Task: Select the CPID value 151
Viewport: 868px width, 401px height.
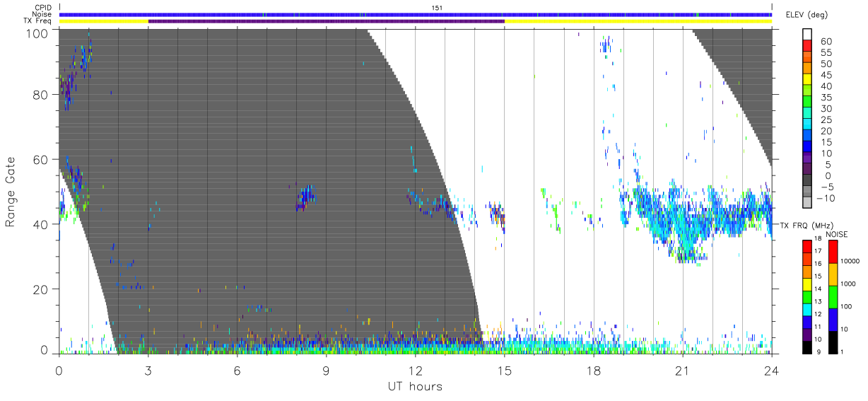Action: tap(438, 7)
